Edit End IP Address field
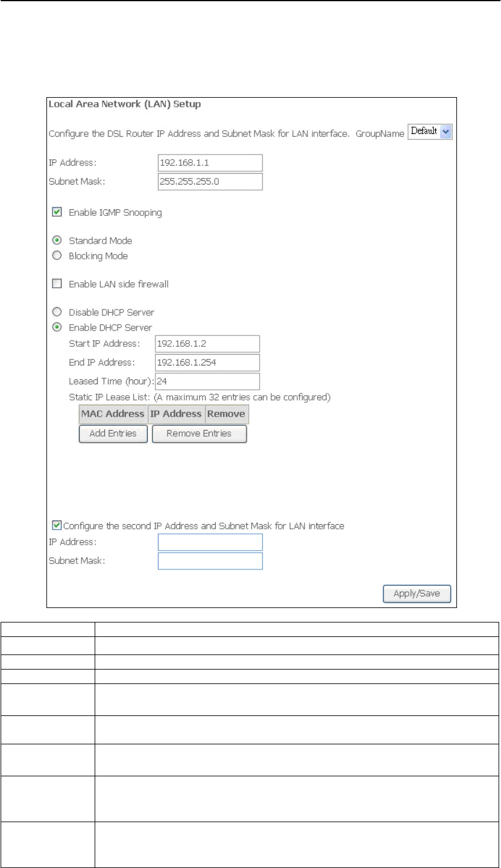The height and width of the screenshot is (868, 501). [x=207, y=363]
